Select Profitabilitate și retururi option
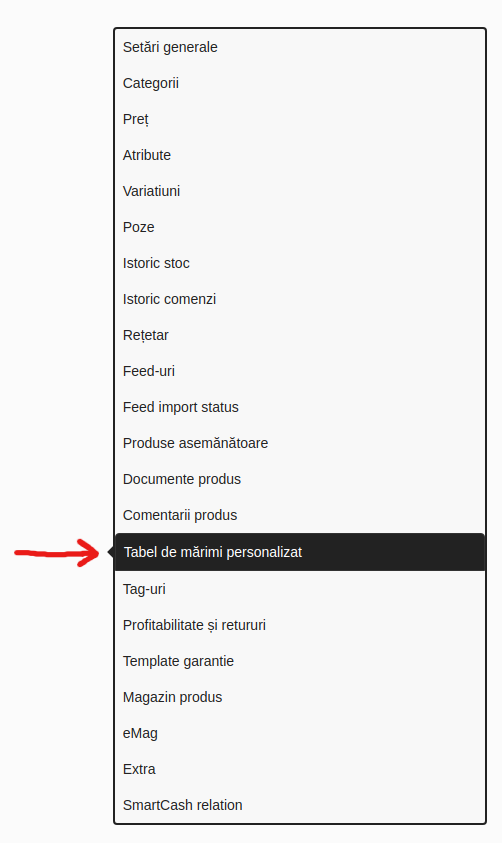Screen dimensions: 502x843 299,626
